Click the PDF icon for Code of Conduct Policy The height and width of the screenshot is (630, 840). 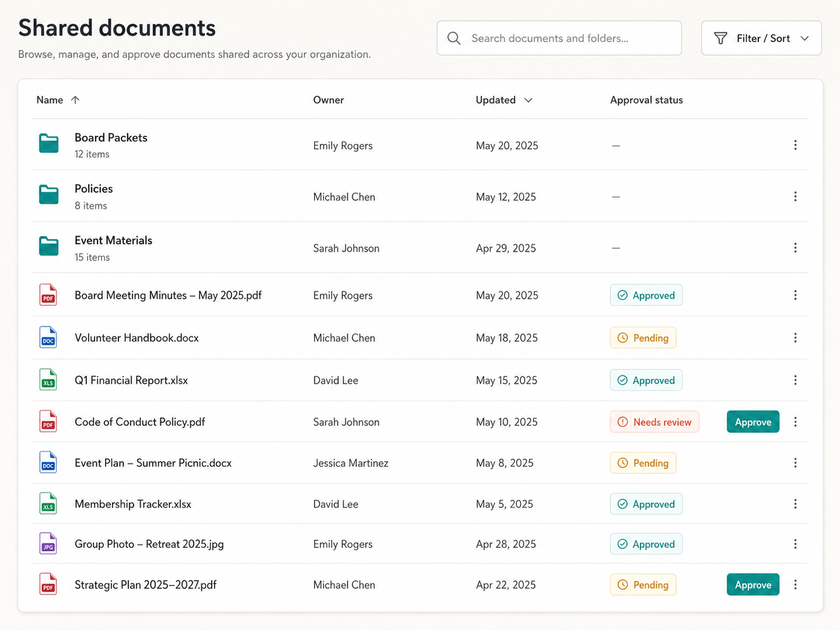coord(48,422)
